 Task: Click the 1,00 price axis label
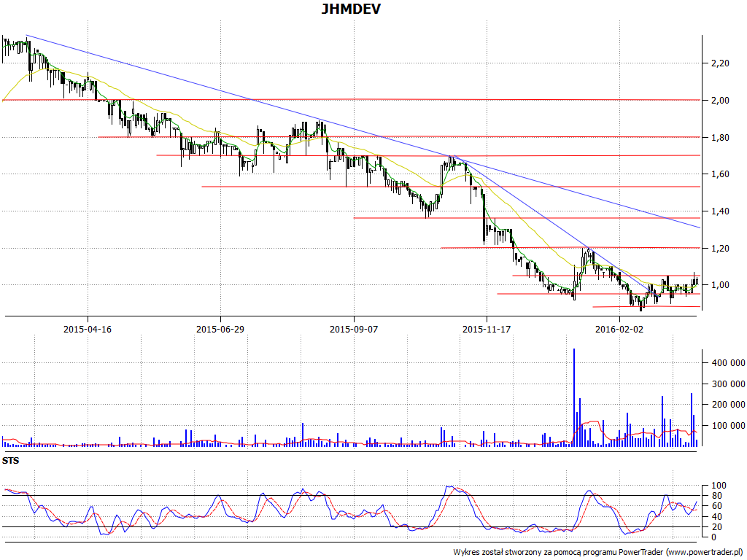[720, 285]
